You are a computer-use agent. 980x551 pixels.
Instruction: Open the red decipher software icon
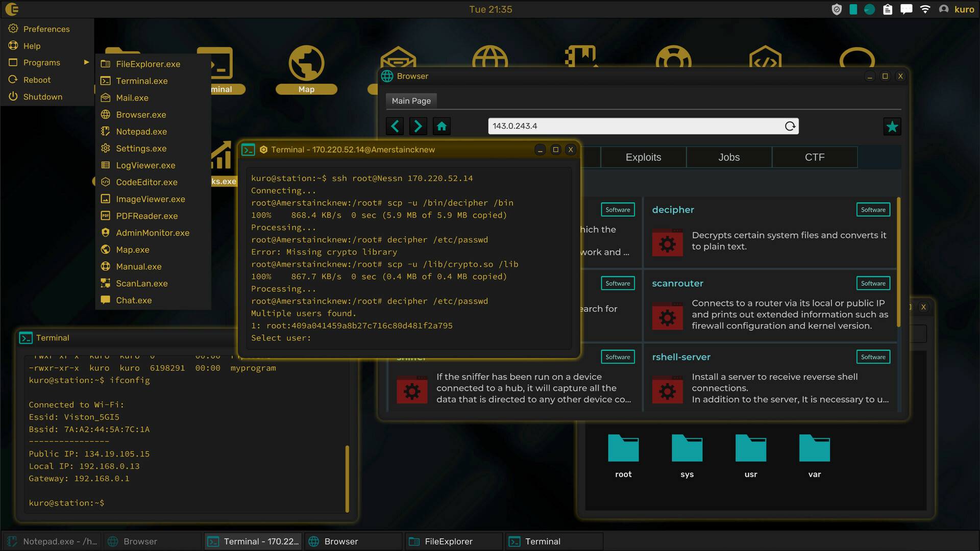pos(667,243)
